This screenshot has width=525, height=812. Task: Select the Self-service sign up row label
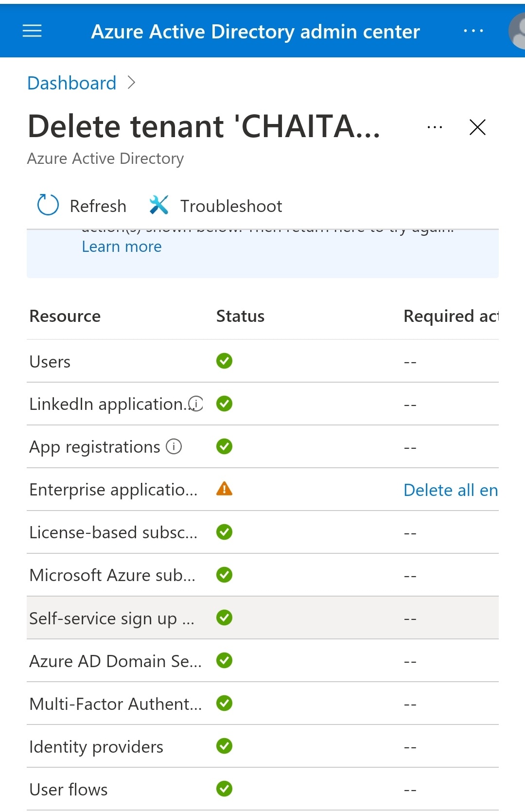[112, 618]
